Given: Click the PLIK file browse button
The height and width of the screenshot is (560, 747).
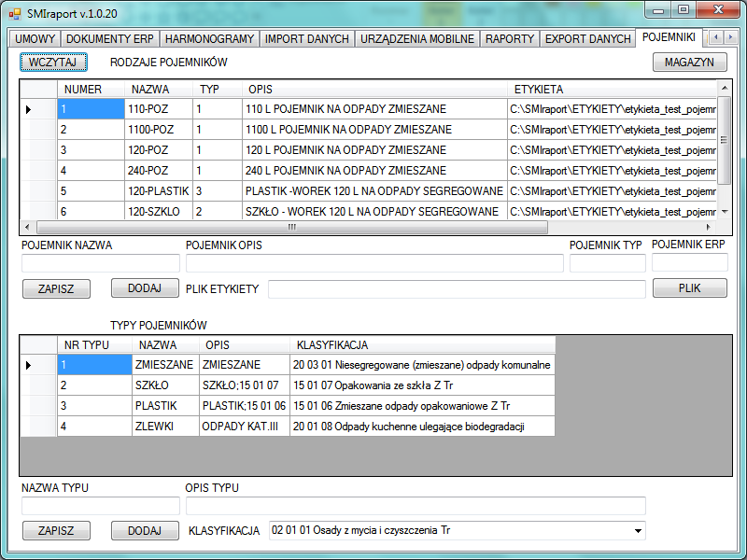Looking at the screenshot, I should click(x=689, y=288).
